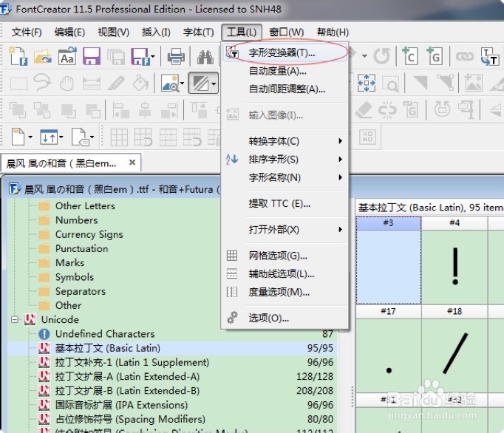The height and width of the screenshot is (433, 504).
Task: Click the add glyph G icon
Action: pyautogui.click(x=435, y=56)
